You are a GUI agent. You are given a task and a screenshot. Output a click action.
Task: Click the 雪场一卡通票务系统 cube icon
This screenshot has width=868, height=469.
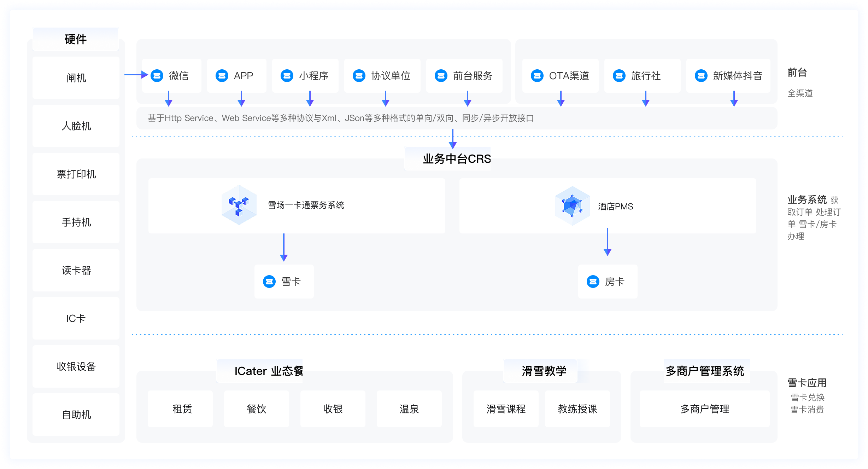click(239, 205)
